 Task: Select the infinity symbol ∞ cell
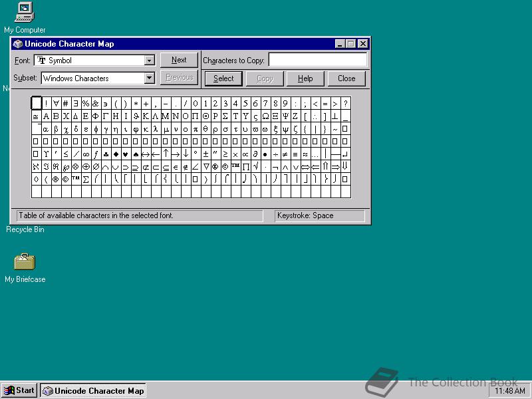point(86,154)
